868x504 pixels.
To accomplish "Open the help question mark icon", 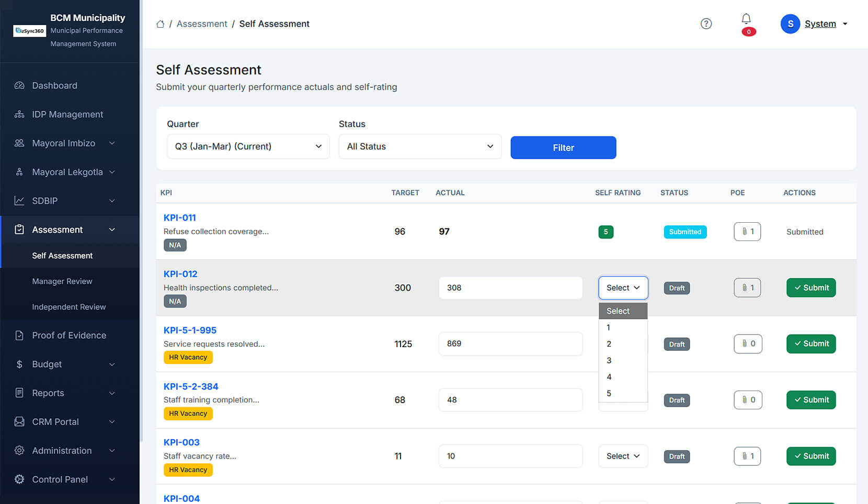I will tap(706, 24).
